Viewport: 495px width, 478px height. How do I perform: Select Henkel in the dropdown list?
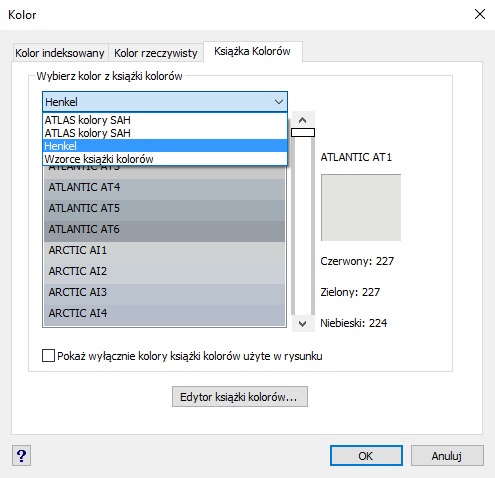click(165, 146)
